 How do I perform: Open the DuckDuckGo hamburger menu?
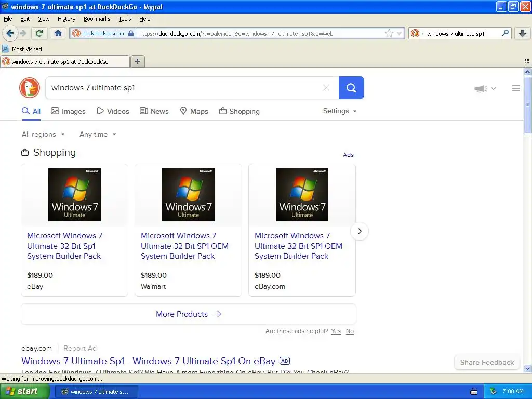[x=516, y=88]
